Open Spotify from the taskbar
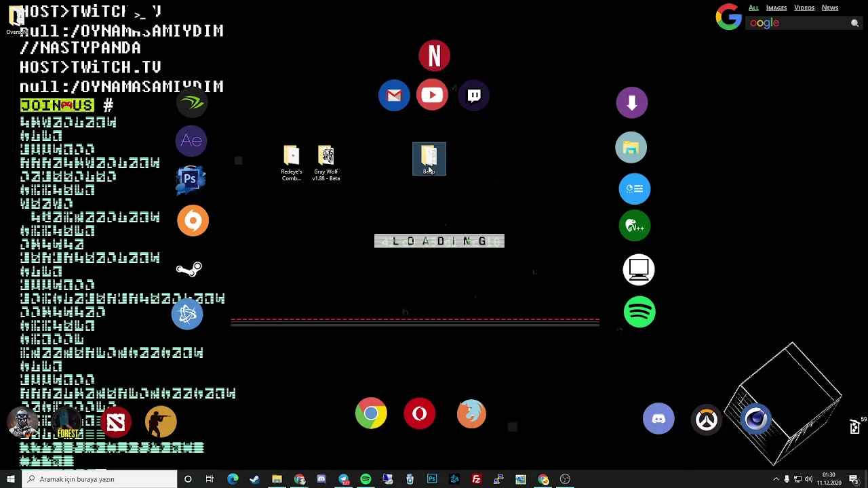The width and height of the screenshot is (868, 488). tap(366, 479)
